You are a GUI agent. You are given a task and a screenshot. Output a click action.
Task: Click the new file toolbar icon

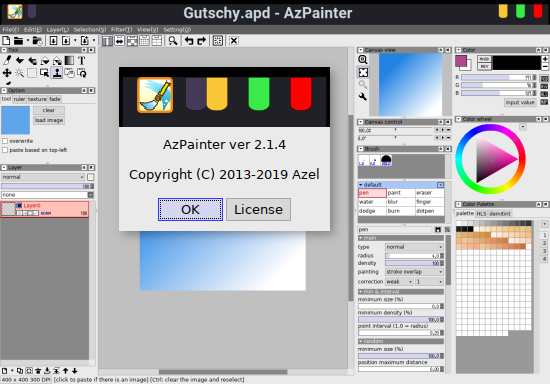[6, 41]
